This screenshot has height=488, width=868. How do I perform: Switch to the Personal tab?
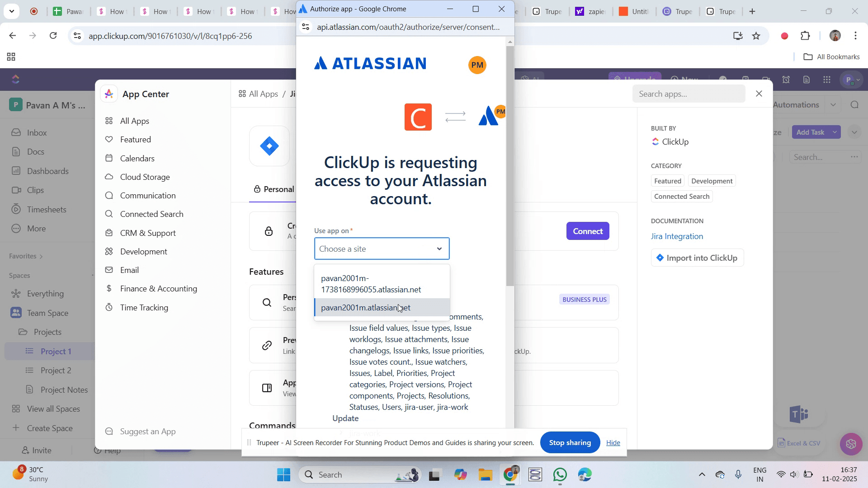tap(274, 189)
